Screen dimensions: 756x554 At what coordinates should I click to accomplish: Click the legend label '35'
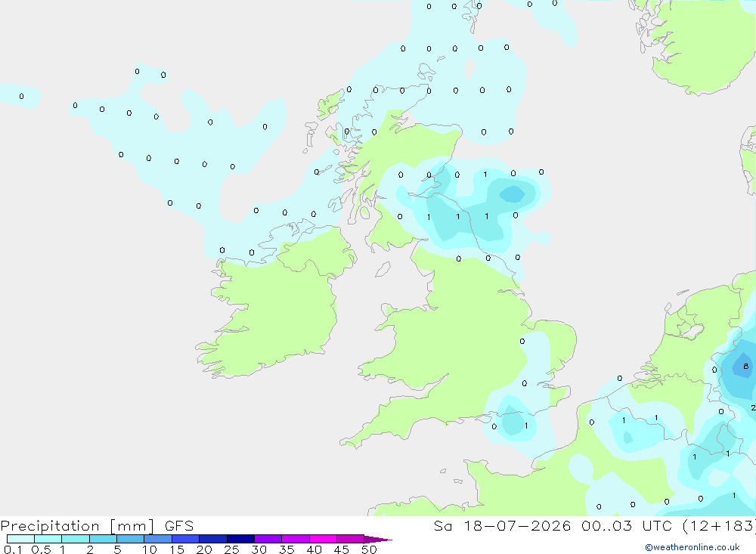(287, 549)
